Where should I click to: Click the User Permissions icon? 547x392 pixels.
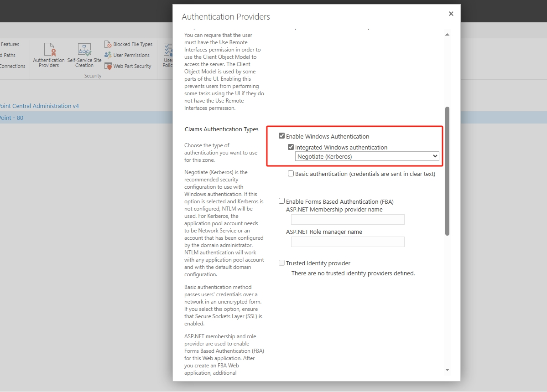pyautogui.click(x=108, y=55)
